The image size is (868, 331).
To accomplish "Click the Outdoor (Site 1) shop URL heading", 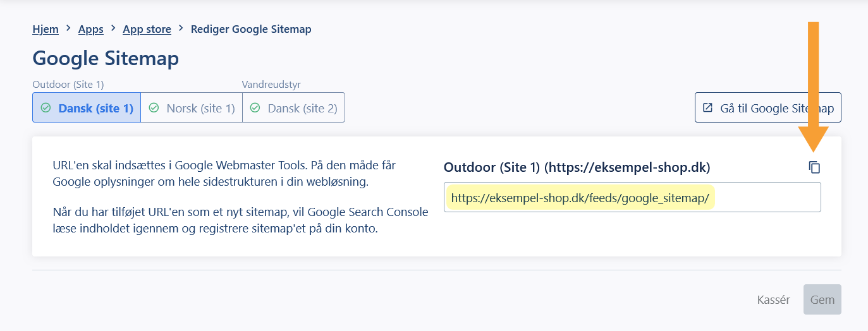I will 577,167.
